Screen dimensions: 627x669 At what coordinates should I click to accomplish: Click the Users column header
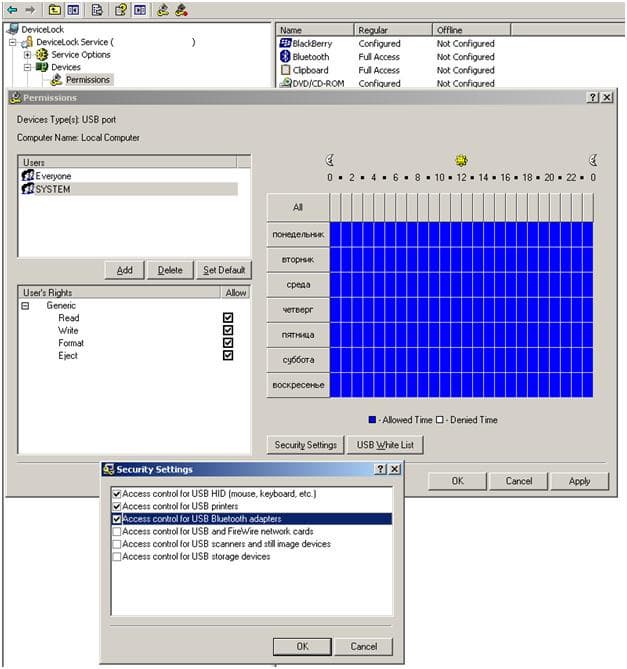click(x=128, y=162)
